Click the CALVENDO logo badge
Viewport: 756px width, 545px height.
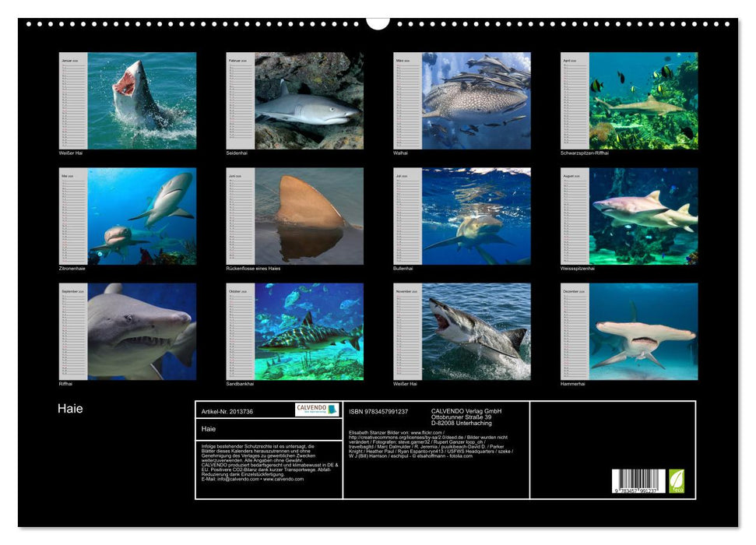[x=317, y=410]
